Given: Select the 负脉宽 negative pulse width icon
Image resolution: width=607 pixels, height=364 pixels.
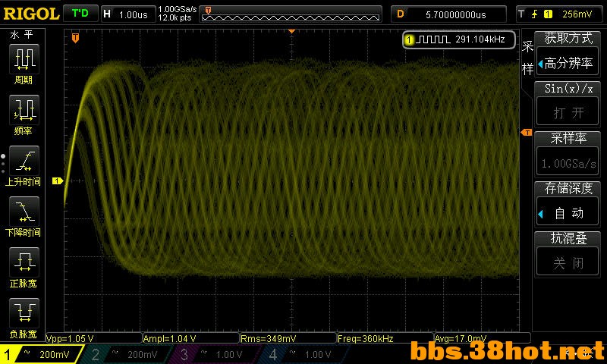Looking at the screenshot, I should tap(24, 313).
